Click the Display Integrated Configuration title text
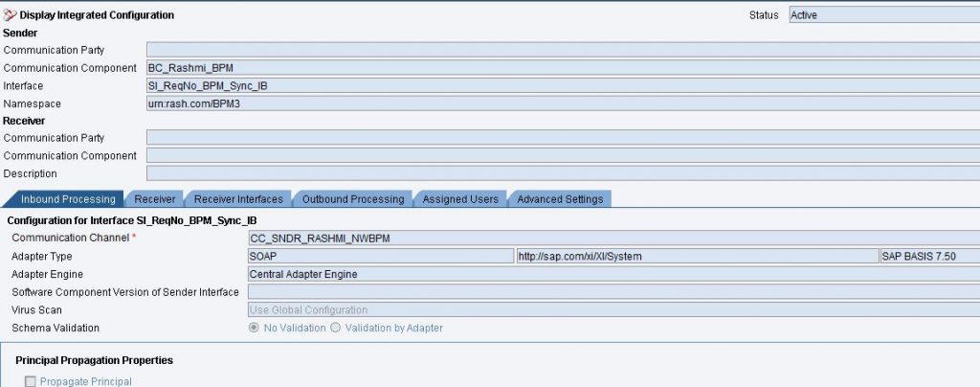The height and width of the screenshot is (387, 980). click(x=97, y=15)
